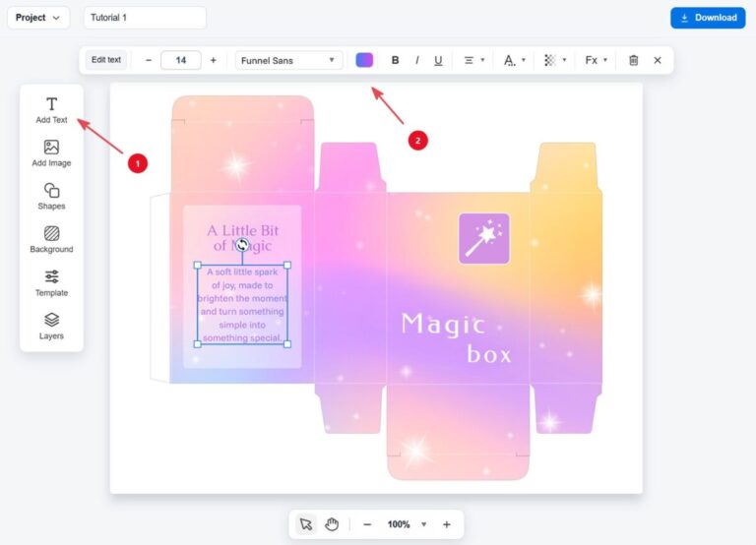Click the top-right text box resize handle
The width and height of the screenshot is (756, 545).
287,265
